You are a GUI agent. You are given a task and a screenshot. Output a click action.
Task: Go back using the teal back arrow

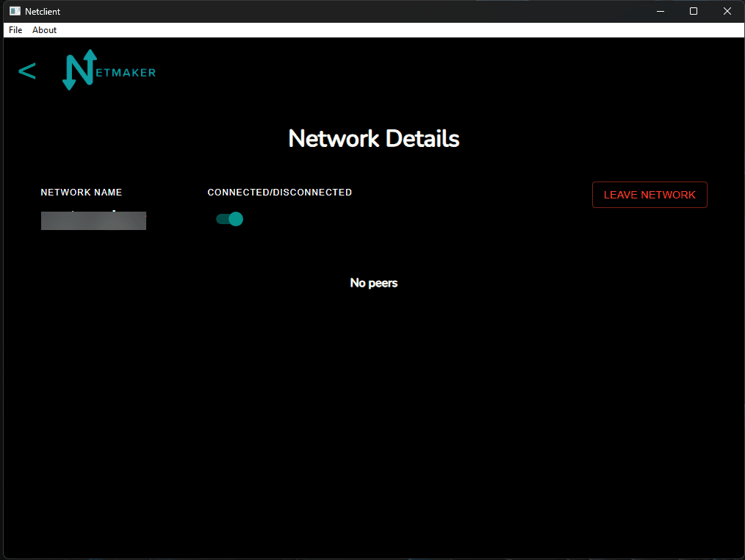27,71
